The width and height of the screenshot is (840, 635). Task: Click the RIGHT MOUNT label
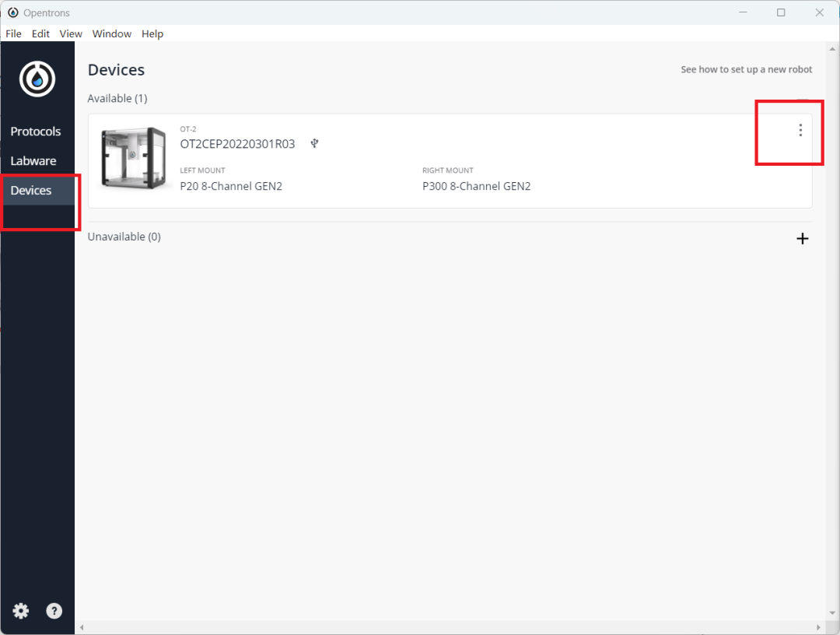tap(448, 170)
